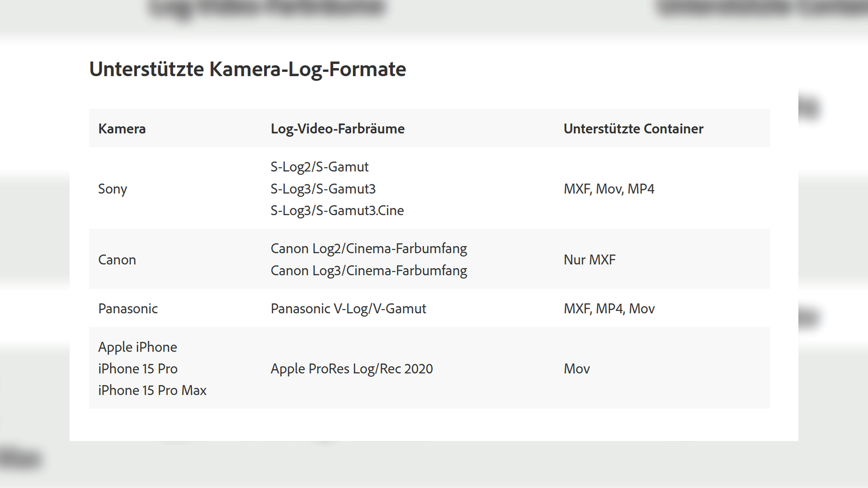Select Canon Log2/Cinema-Farbumfang text

click(x=368, y=249)
